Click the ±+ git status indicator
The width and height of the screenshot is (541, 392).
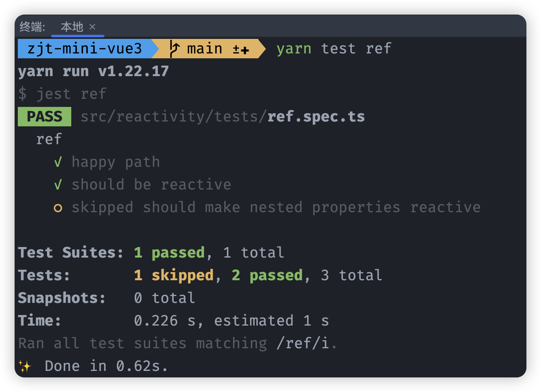pyautogui.click(x=241, y=49)
